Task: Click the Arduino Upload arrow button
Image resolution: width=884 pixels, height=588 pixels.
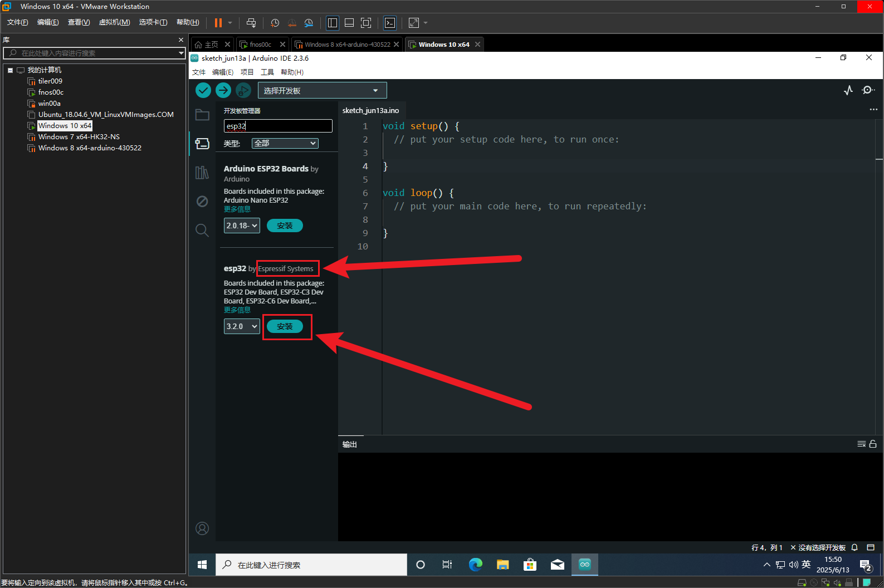Action: [x=223, y=90]
